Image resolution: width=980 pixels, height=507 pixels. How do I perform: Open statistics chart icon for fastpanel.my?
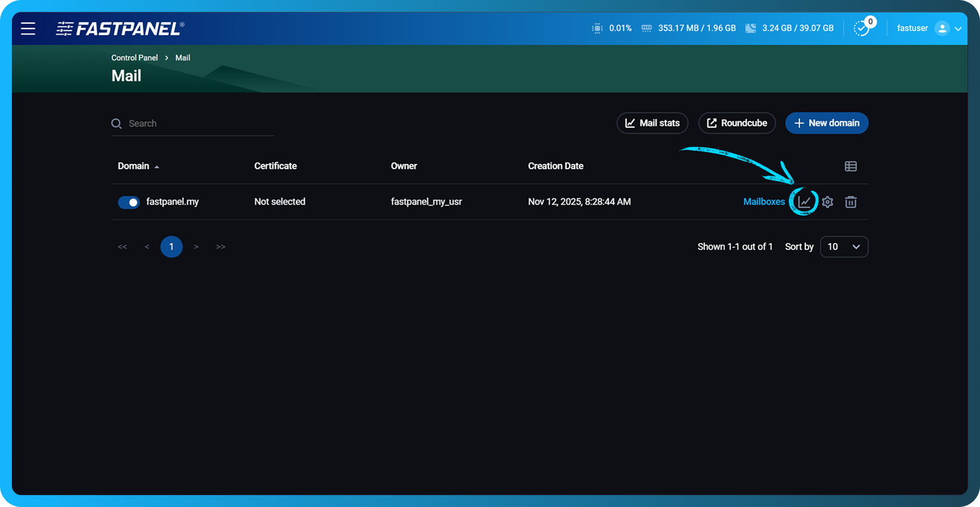804,202
